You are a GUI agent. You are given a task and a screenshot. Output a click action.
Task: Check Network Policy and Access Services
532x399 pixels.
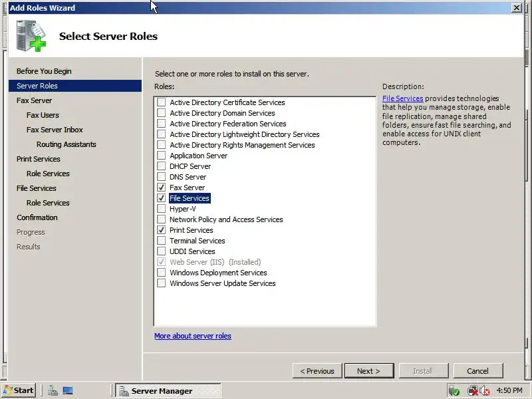click(x=162, y=219)
